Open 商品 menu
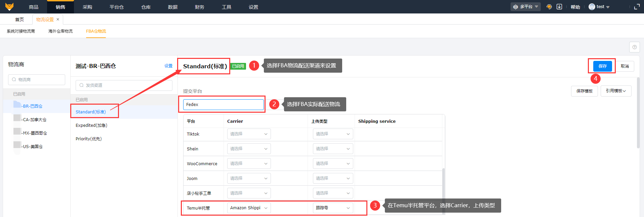The image size is (644, 217). coord(34,7)
